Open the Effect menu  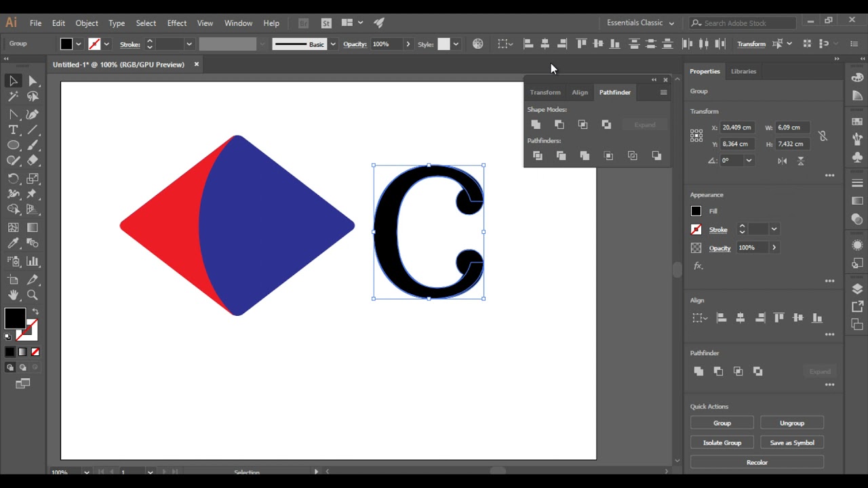tap(177, 23)
